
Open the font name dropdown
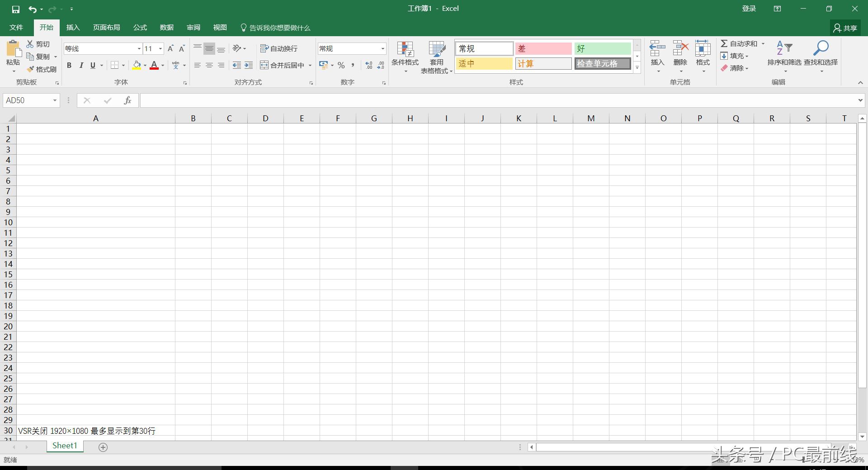click(x=139, y=49)
